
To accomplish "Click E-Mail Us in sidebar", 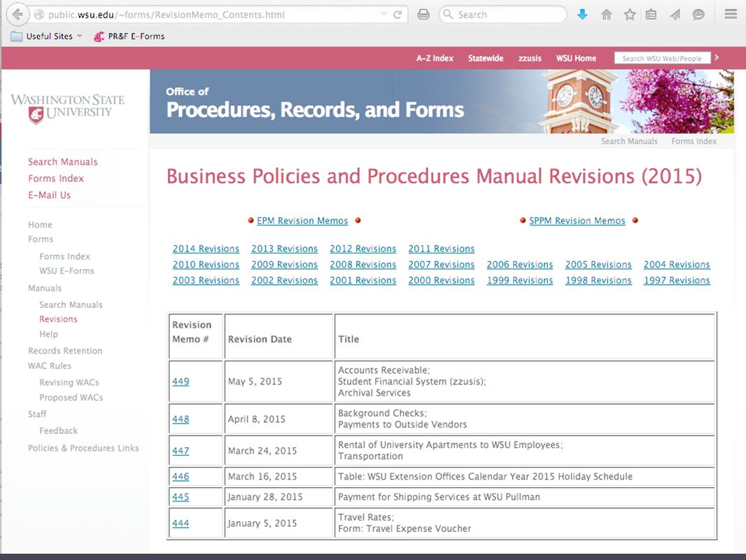I will 49,195.
